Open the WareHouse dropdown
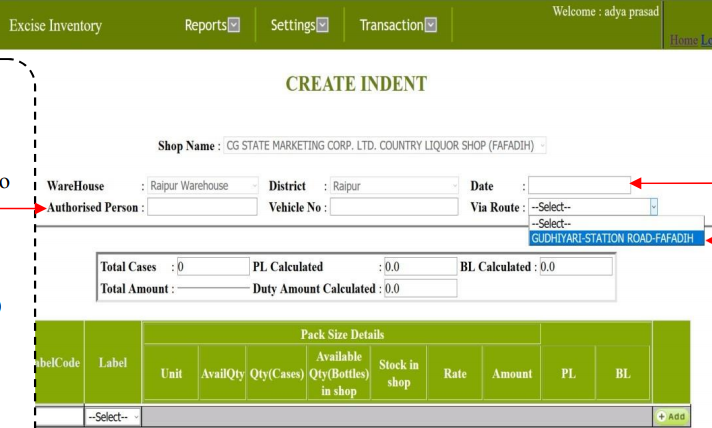Viewport: 712px width, 428px height. (x=203, y=186)
